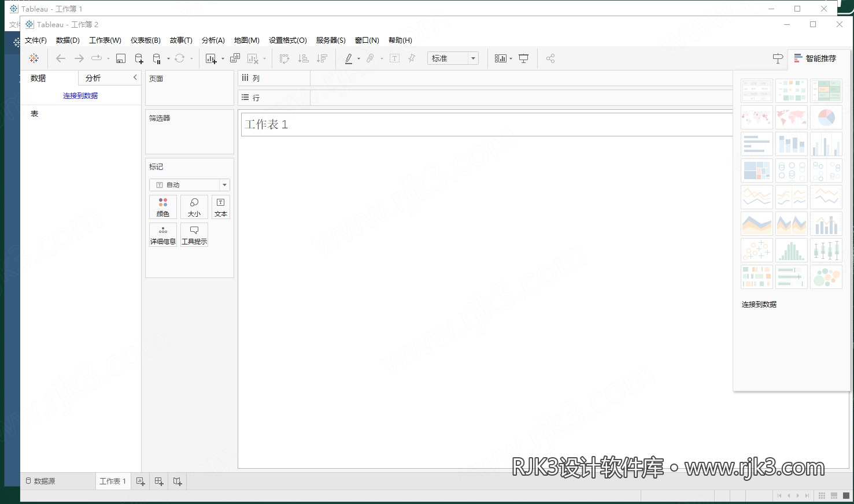Select the text table chart thumbnail in Show Me
This screenshot has width=854, height=504.
(756, 91)
